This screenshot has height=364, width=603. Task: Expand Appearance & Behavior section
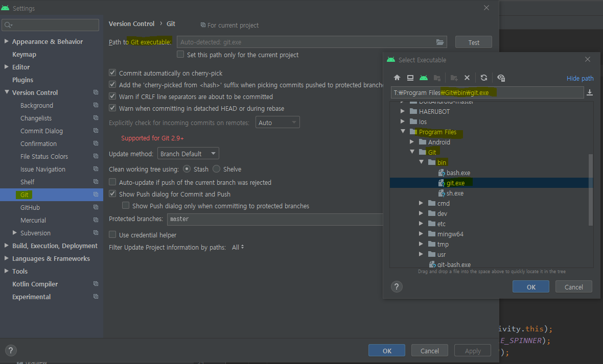(7, 41)
